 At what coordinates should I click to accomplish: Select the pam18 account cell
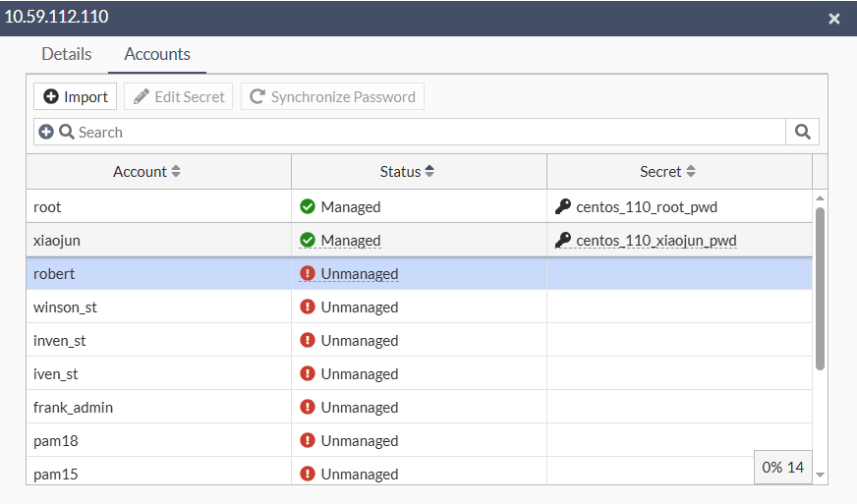click(158, 440)
